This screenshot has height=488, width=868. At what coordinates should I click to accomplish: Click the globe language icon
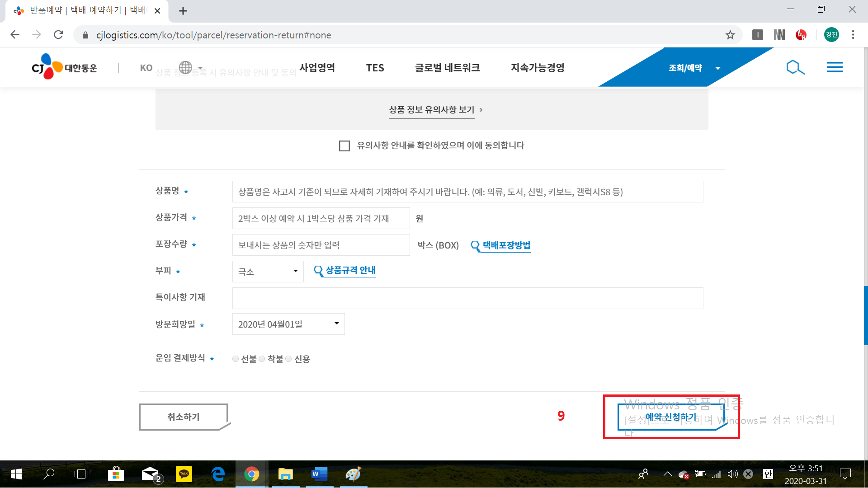click(185, 68)
